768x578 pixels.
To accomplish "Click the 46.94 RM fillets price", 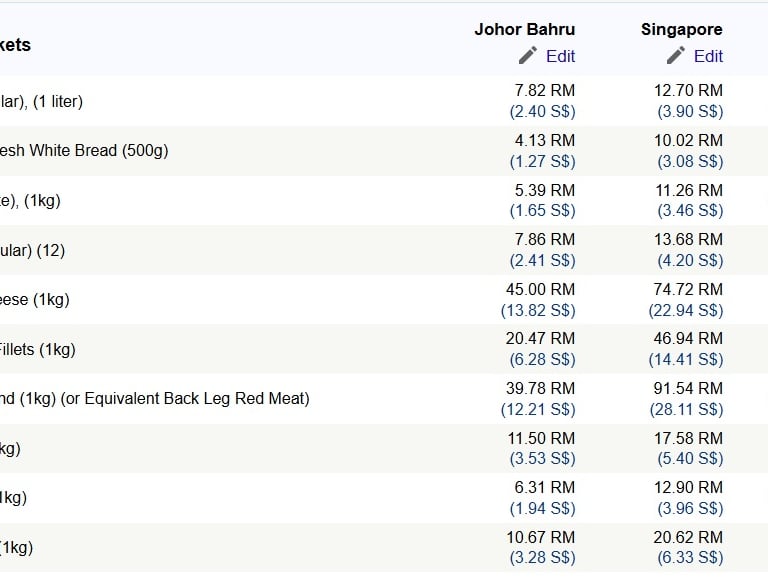I will pyautogui.click(x=688, y=338).
